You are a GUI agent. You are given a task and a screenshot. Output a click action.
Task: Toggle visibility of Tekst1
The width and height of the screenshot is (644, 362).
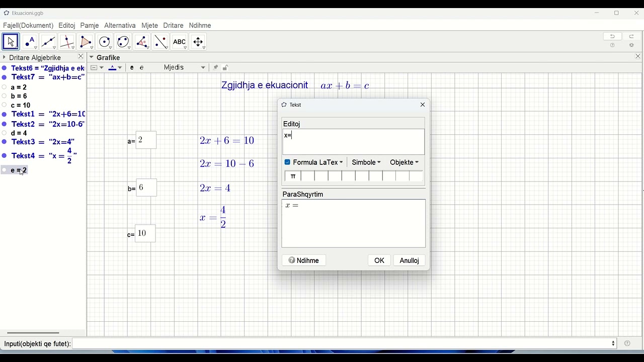tap(4, 115)
